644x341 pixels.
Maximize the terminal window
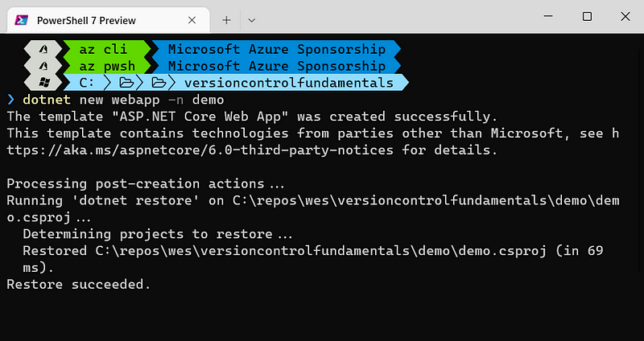pos(587,17)
